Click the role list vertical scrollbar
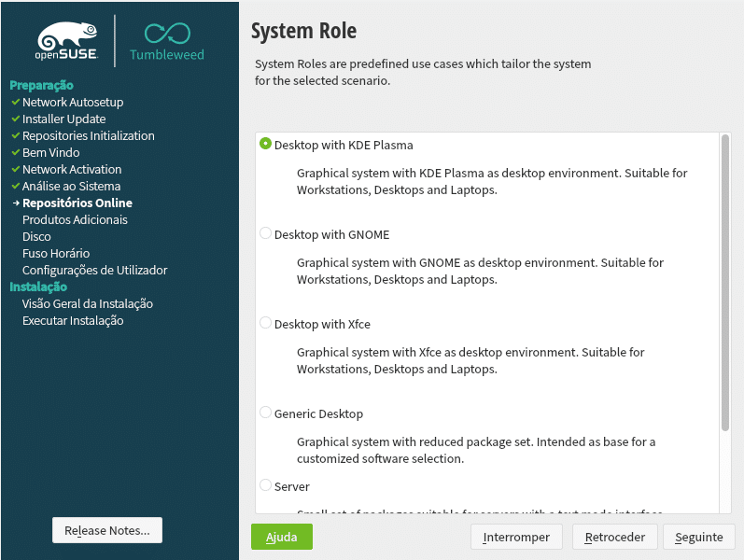 [x=725, y=280]
